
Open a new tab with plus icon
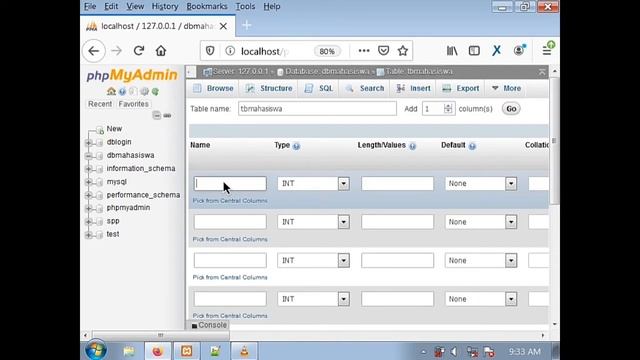[247, 25]
